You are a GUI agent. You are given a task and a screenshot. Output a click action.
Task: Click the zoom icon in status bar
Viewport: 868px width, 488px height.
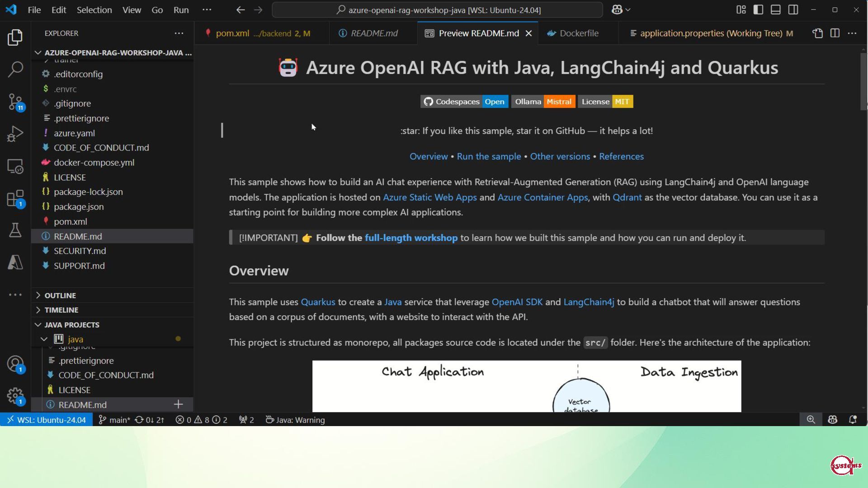coord(811,420)
